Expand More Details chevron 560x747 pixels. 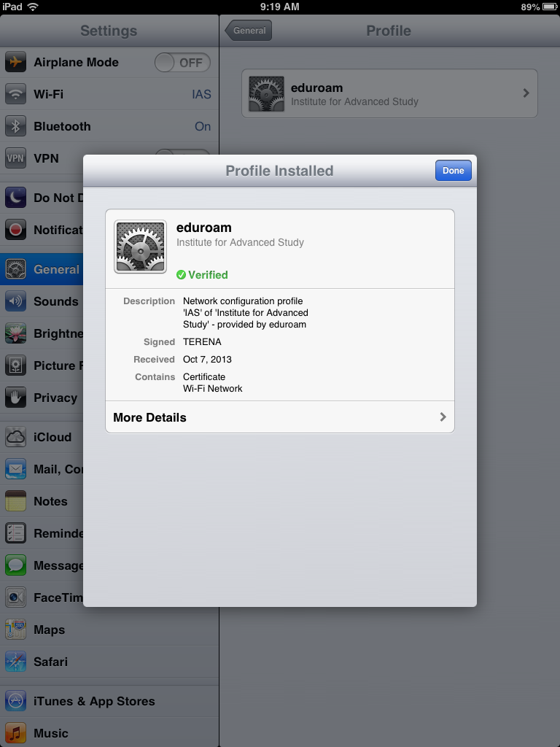coord(443,417)
